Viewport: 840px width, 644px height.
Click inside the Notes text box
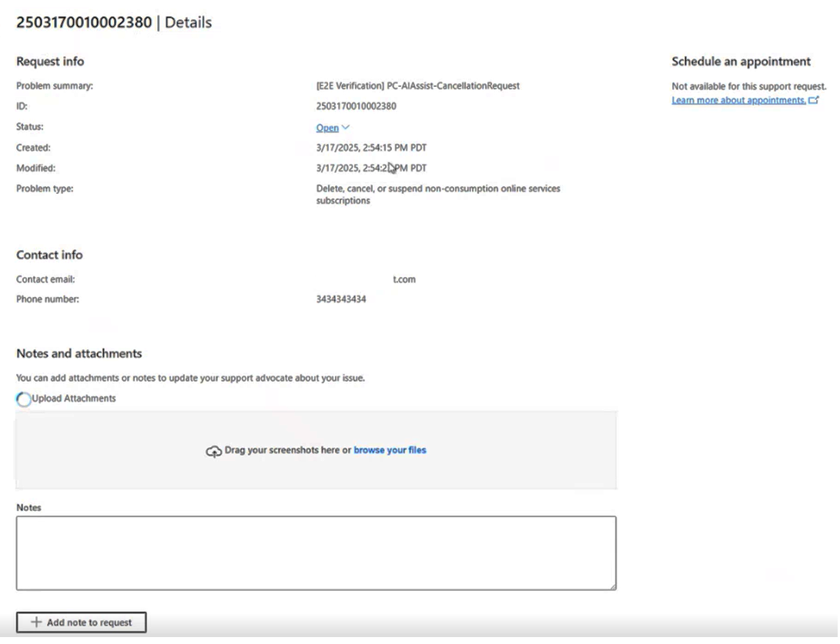316,552
